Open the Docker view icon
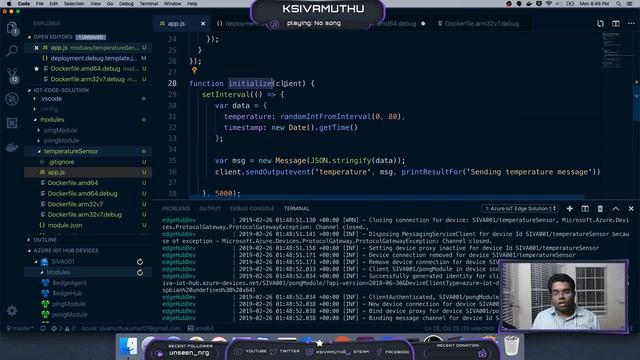 tap(12, 147)
